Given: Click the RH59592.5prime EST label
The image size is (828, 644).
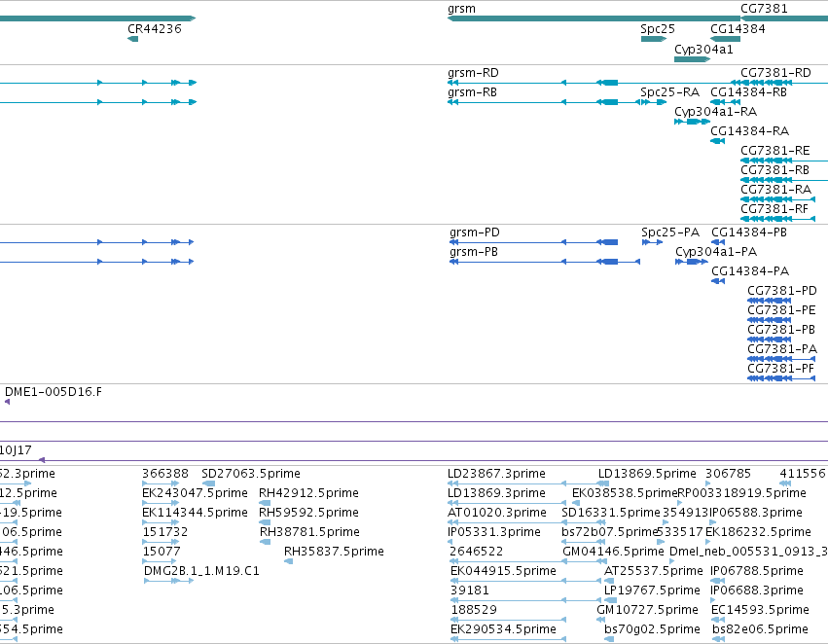Looking at the screenshot, I should click(x=308, y=513).
